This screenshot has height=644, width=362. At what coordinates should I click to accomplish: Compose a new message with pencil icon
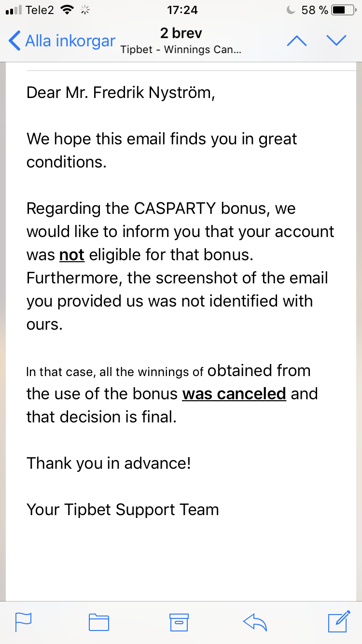[x=339, y=621]
